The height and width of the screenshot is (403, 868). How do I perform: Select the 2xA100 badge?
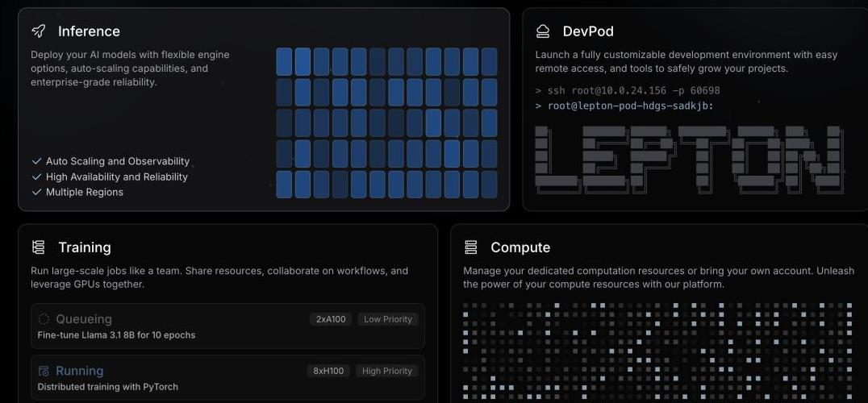[x=331, y=319]
